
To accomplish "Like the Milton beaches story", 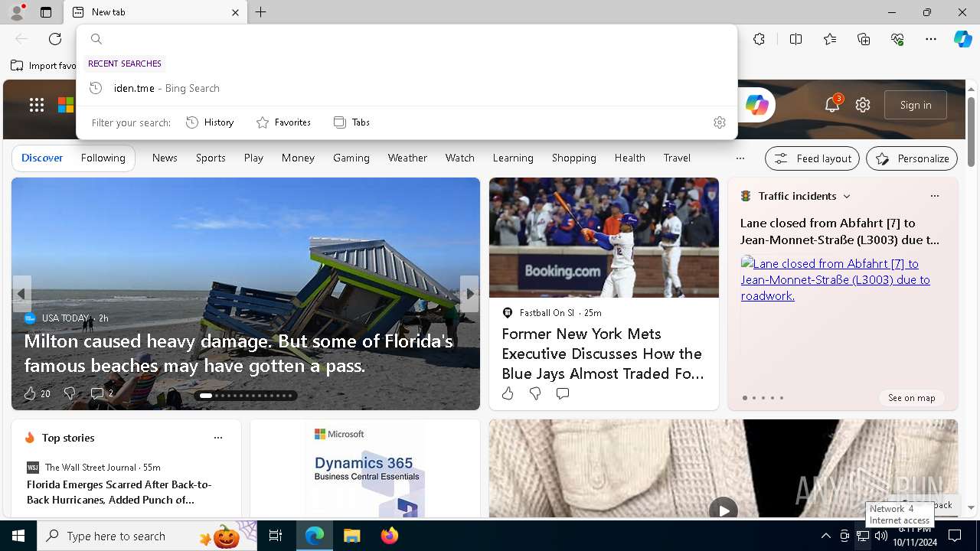I will pos(30,393).
